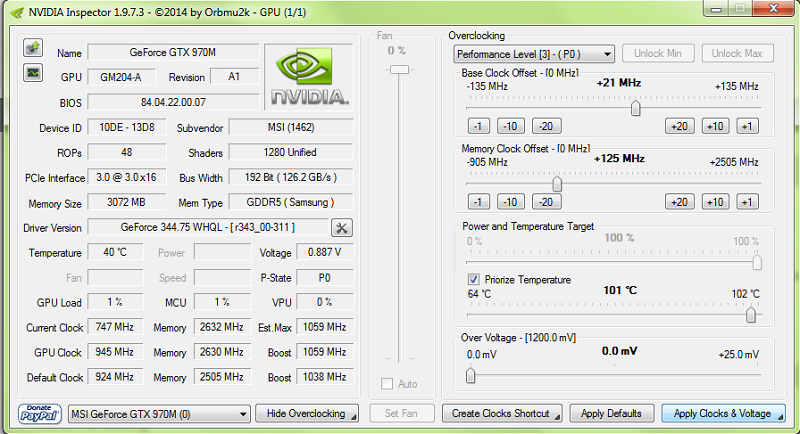The image size is (800, 434).
Task: Click -1 under Memory Clock Offset
Action: [478, 202]
